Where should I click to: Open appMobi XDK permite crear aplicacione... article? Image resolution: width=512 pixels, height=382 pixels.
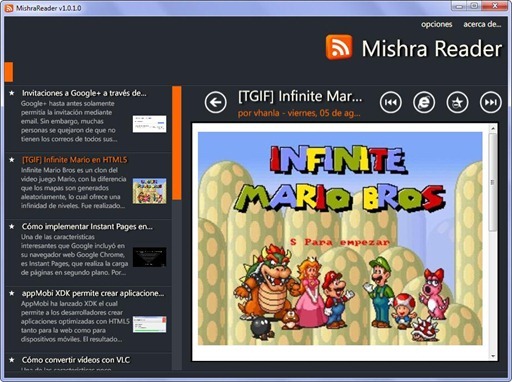click(93, 293)
